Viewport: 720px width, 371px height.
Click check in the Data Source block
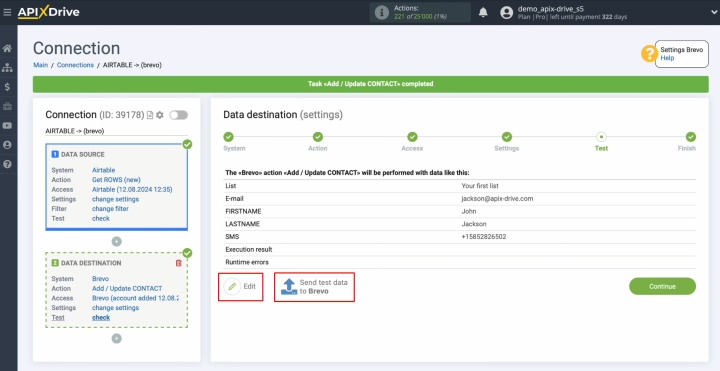pos(101,219)
